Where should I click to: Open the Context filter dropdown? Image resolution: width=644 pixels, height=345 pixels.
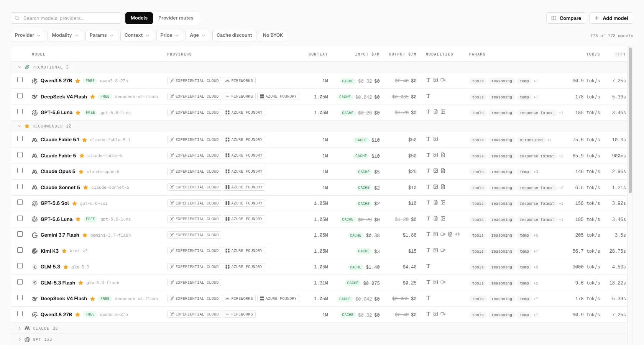tap(137, 35)
